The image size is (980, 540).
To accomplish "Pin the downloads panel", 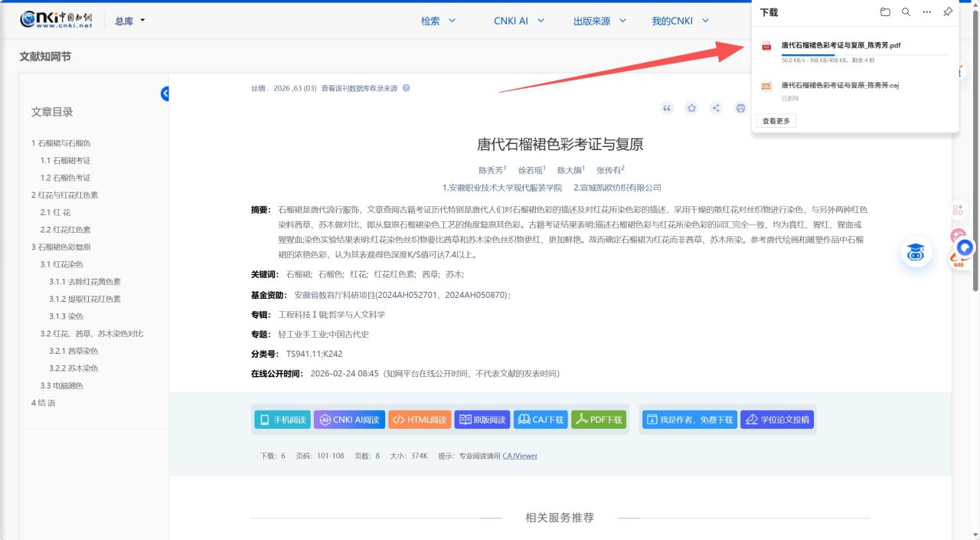I will point(948,12).
